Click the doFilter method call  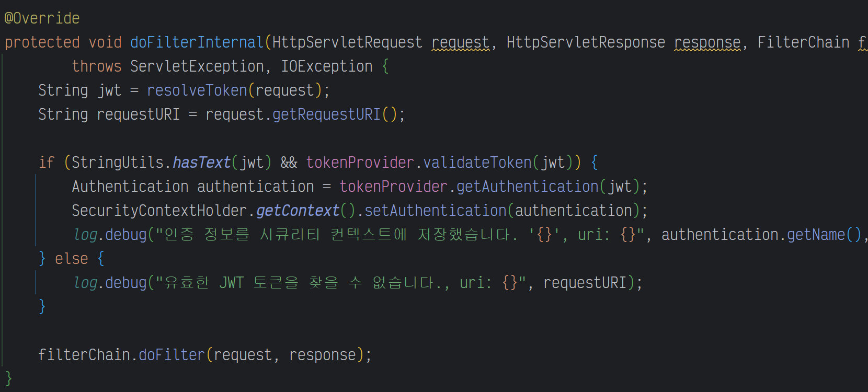(x=172, y=355)
